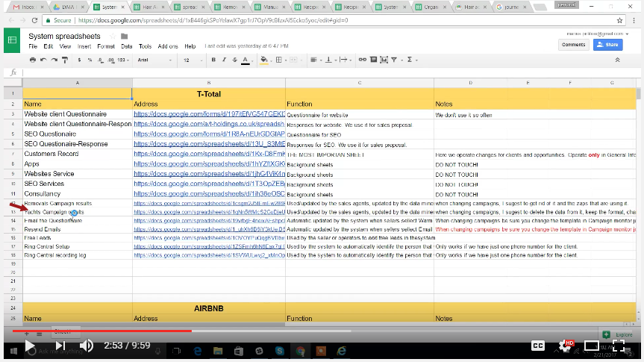Select the paint format roller tool
The width and height of the screenshot is (644, 362).
65,60
